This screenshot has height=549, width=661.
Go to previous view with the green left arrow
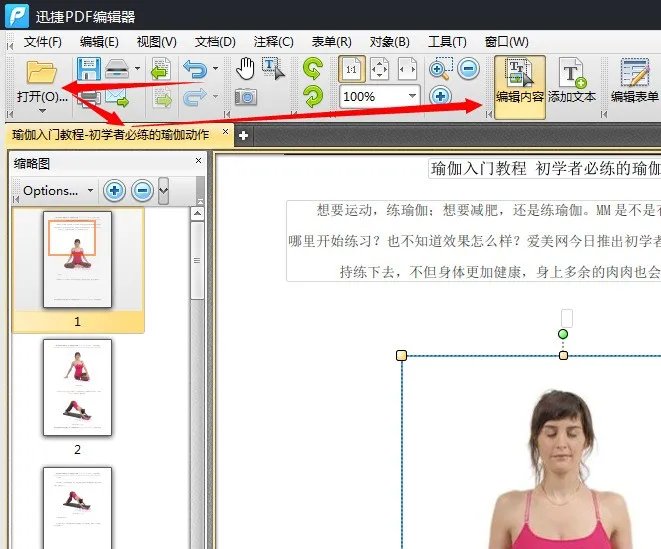(161, 69)
